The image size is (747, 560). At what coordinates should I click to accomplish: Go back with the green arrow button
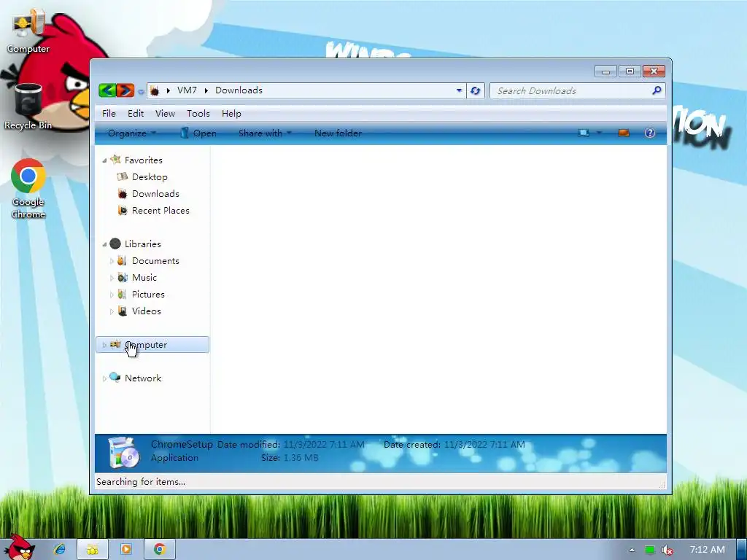[x=108, y=90]
